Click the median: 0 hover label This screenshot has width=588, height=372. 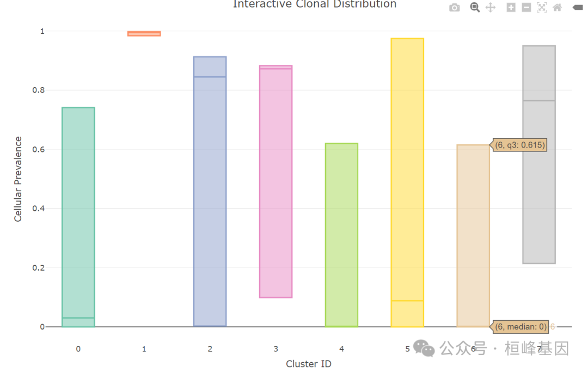point(521,327)
